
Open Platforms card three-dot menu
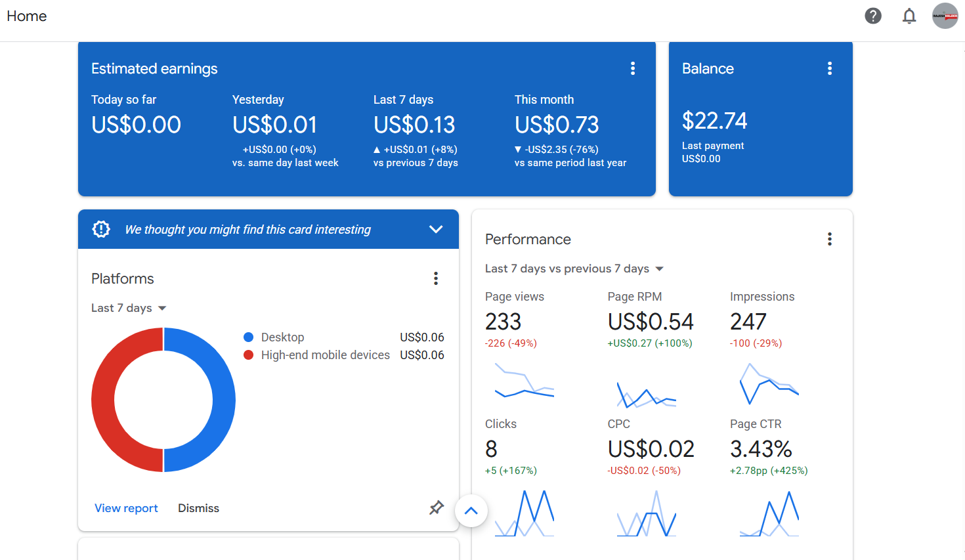435,278
